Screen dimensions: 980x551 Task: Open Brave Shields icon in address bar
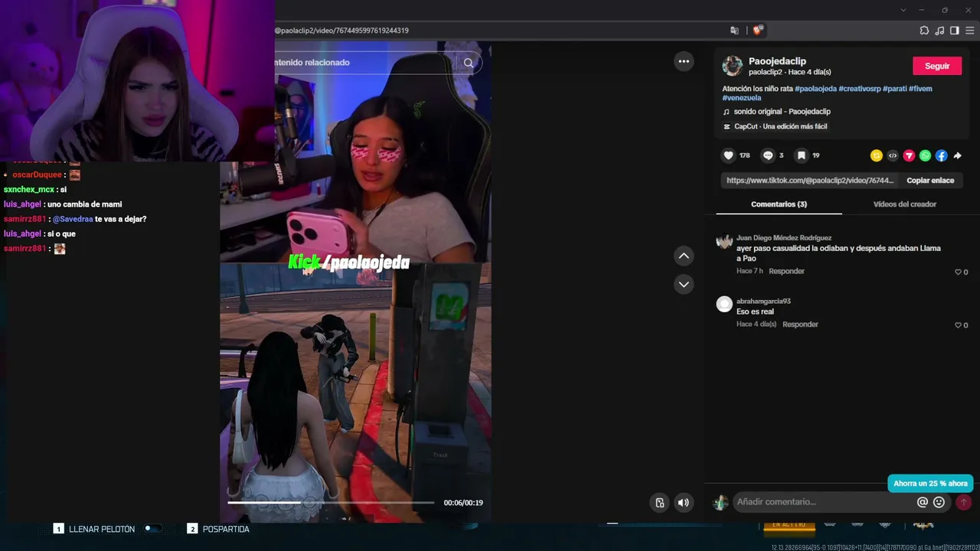(x=757, y=31)
